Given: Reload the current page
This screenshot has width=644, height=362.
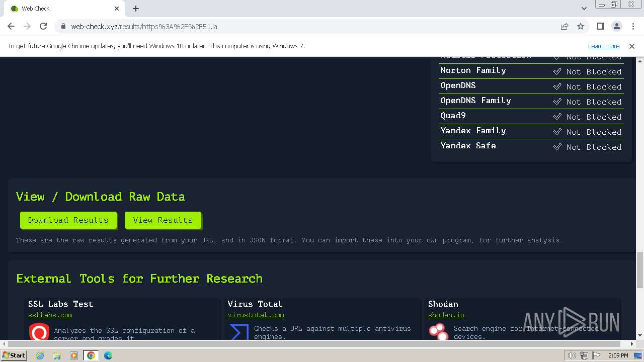Looking at the screenshot, I should click(43, 26).
